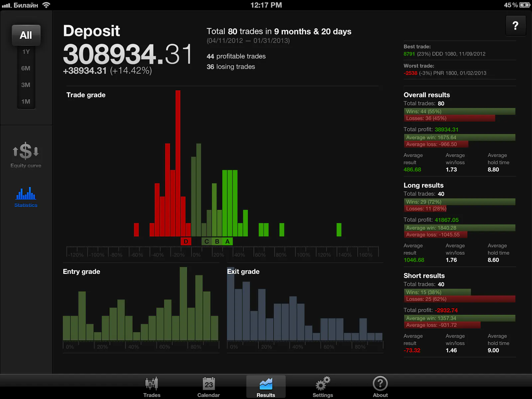The width and height of the screenshot is (532, 399).
Task: Click the 44 profitable trades line
Action: (x=236, y=56)
